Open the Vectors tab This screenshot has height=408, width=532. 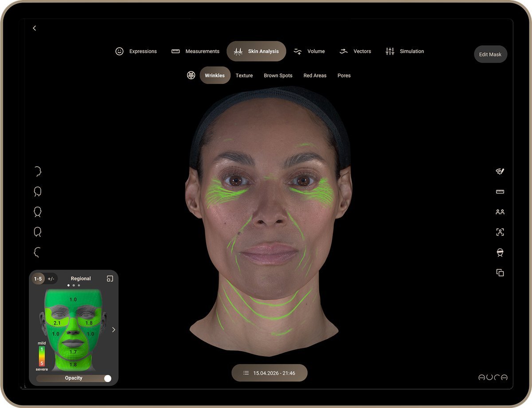click(x=355, y=51)
